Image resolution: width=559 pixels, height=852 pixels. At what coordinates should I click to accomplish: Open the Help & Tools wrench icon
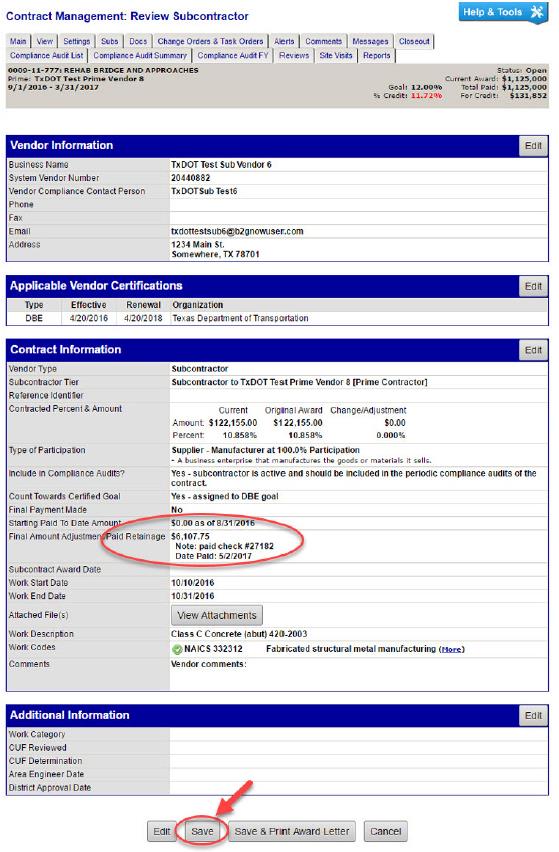(x=537, y=12)
